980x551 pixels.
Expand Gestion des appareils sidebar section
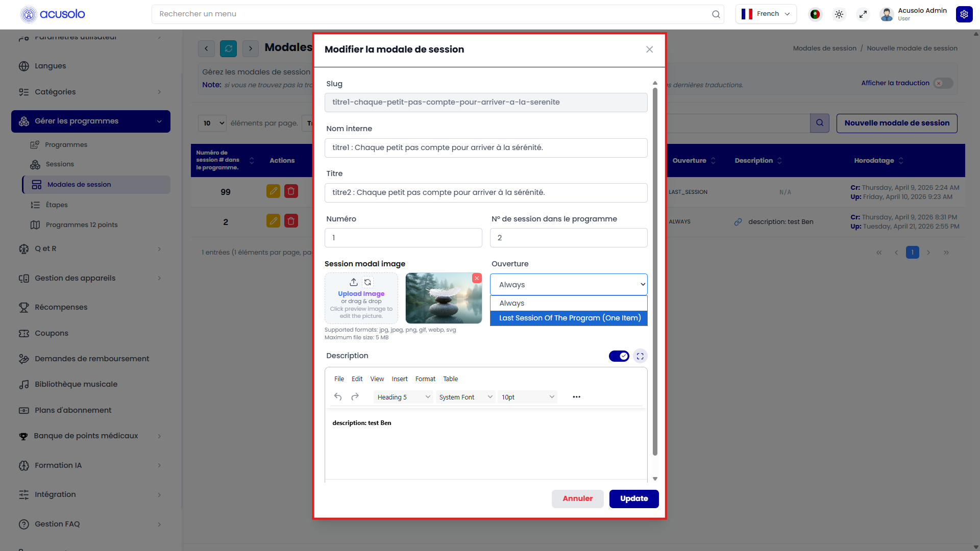91,278
